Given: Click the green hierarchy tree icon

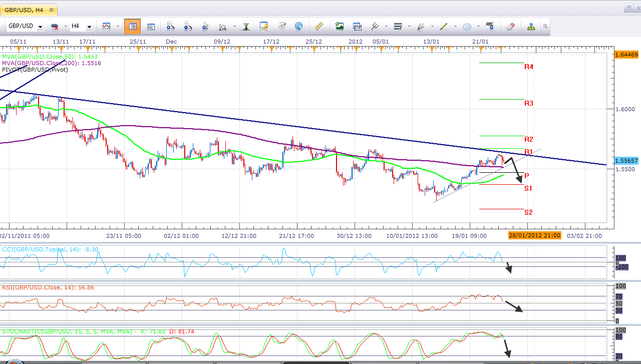Looking at the screenshot, I should (x=531, y=26).
